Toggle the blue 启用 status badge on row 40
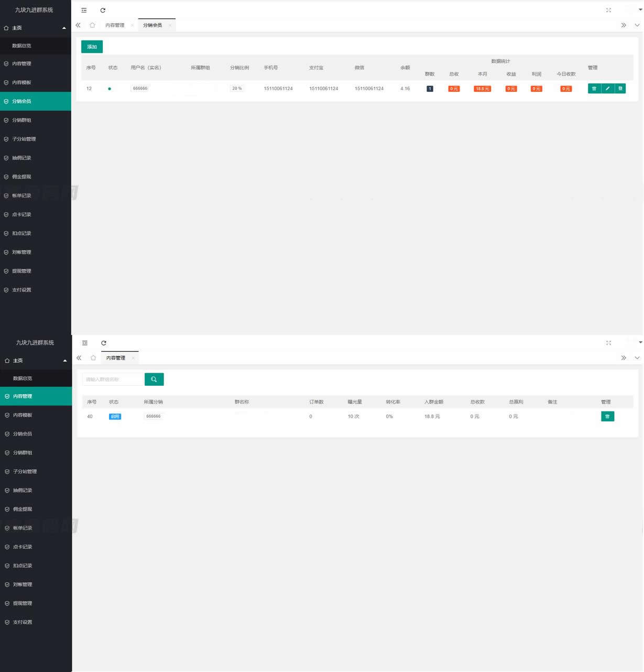The width and height of the screenshot is (644, 672). 115,417
